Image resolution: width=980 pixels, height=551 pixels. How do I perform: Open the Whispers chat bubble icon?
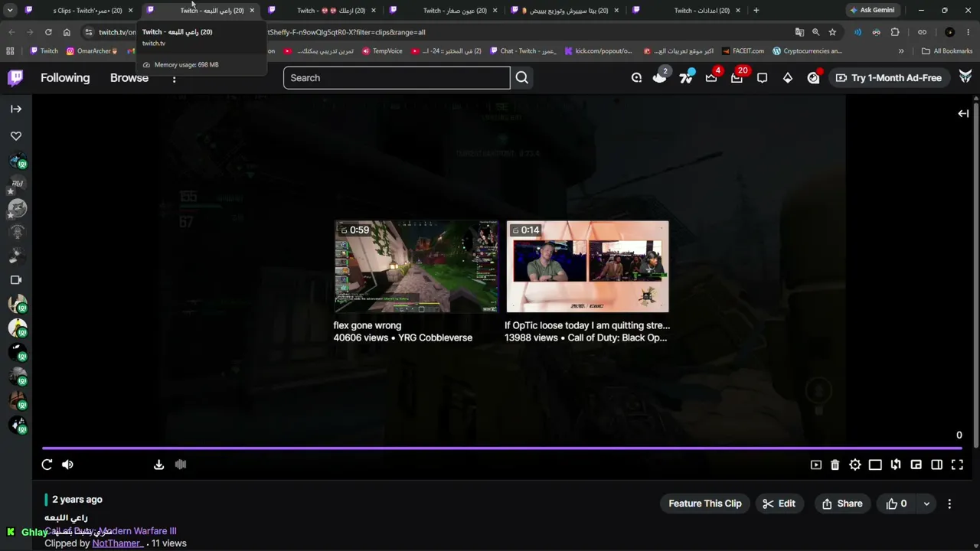pos(763,77)
